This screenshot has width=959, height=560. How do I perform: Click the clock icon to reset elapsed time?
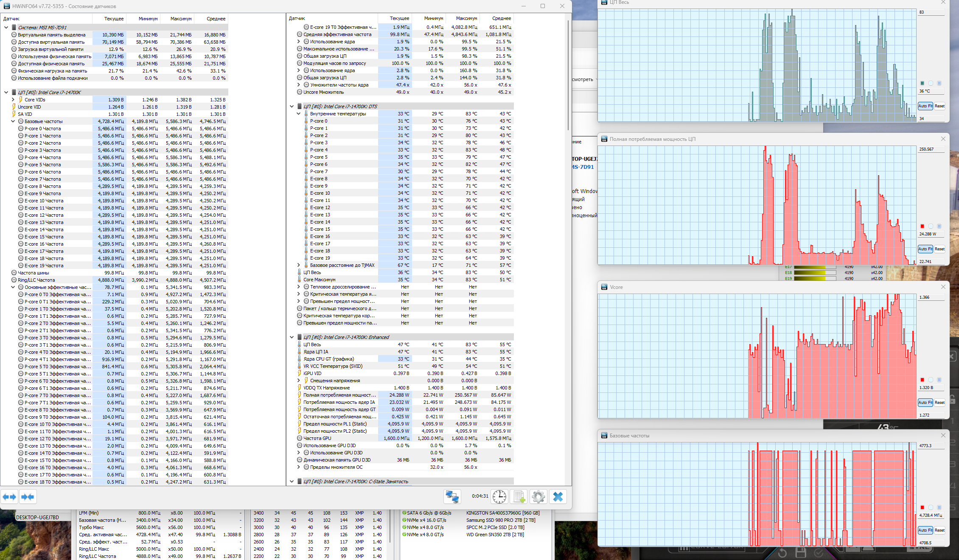[499, 496]
